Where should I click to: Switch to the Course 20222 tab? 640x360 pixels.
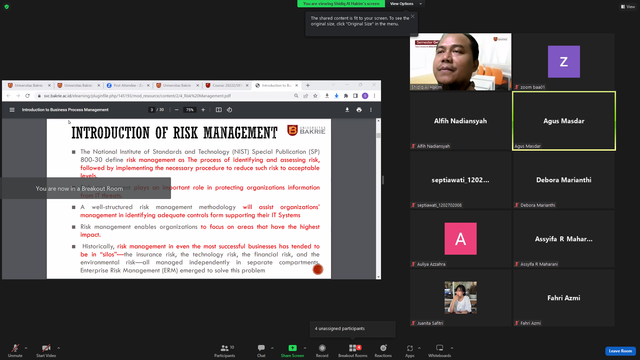[x=227, y=86]
